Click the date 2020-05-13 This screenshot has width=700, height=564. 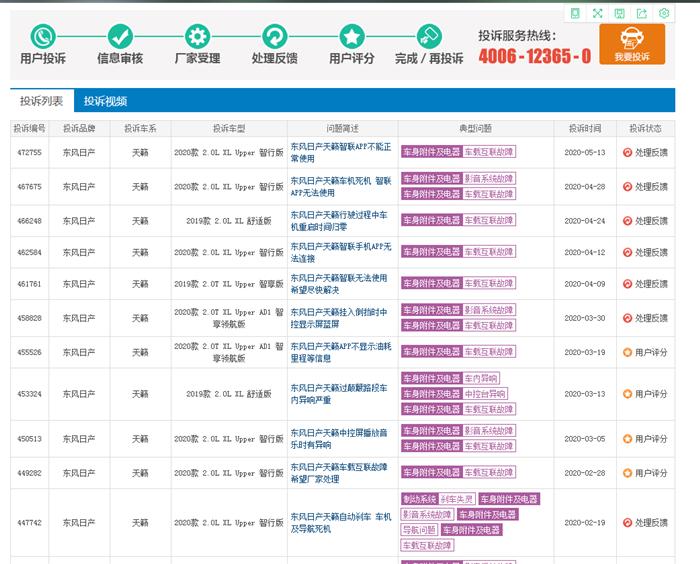click(585, 152)
